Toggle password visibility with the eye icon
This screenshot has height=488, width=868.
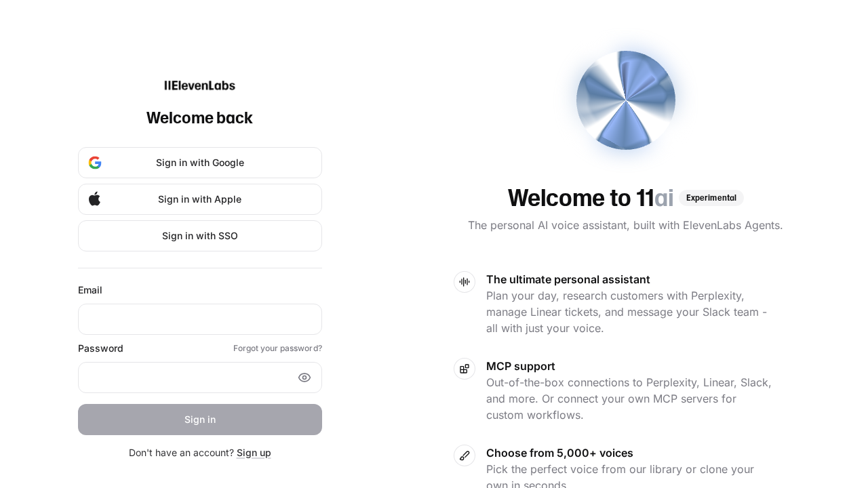pyautogui.click(x=303, y=378)
